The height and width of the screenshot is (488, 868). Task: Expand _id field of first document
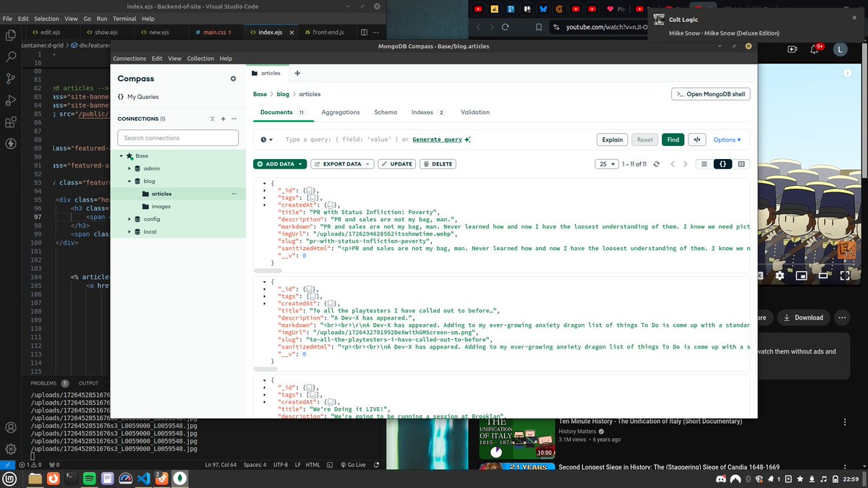pyautogui.click(x=265, y=190)
